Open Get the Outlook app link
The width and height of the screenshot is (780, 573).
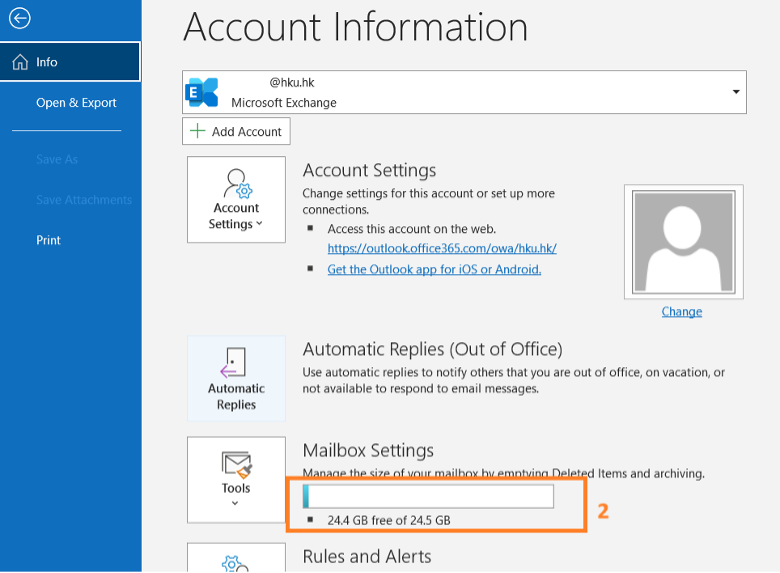point(434,269)
